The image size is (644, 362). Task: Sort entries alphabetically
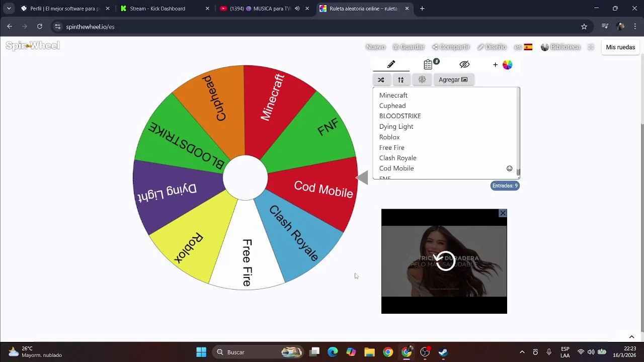[x=401, y=79]
